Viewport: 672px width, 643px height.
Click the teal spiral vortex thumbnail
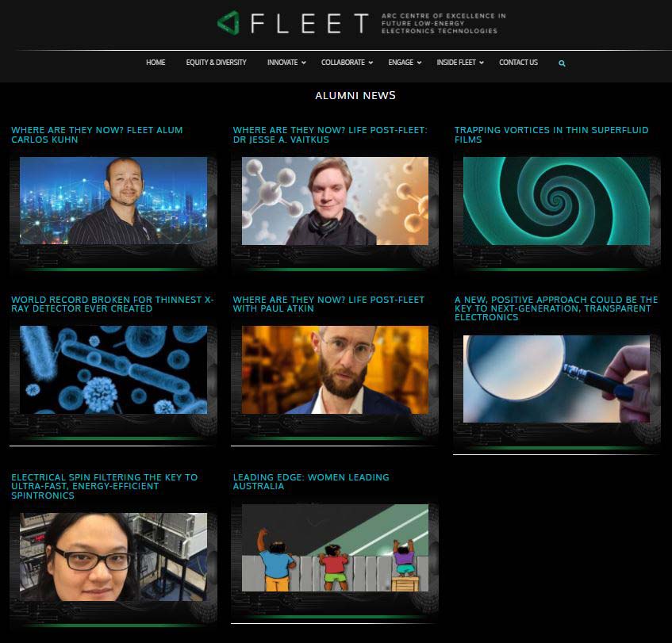(556, 201)
